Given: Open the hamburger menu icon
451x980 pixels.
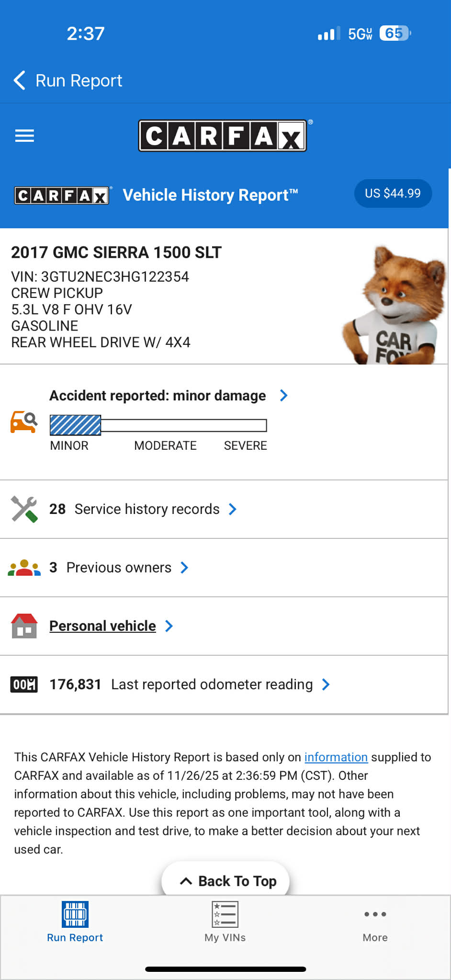Looking at the screenshot, I should point(24,136).
